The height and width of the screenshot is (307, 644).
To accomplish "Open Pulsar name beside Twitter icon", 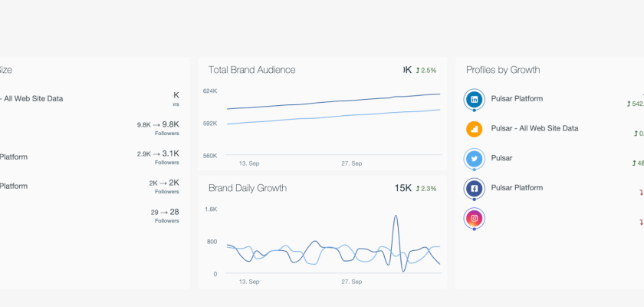I will 501,158.
